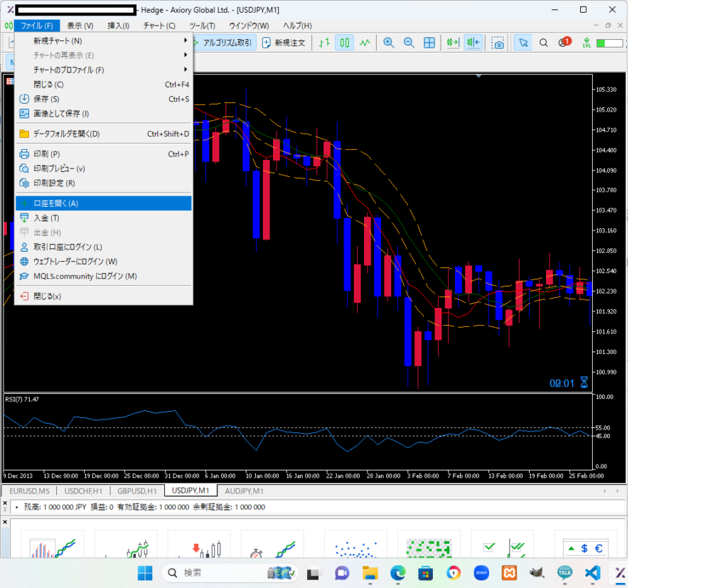Zoom out of the chart
The image size is (728, 588).
409,43
